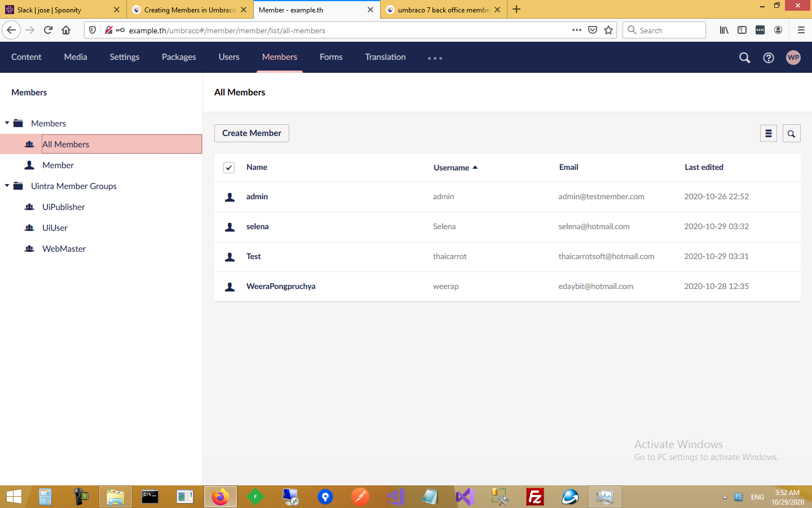Viewport: 812px width, 508px height.
Task: Open FileZilla from the taskbar
Action: pyautogui.click(x=535, y=497)
